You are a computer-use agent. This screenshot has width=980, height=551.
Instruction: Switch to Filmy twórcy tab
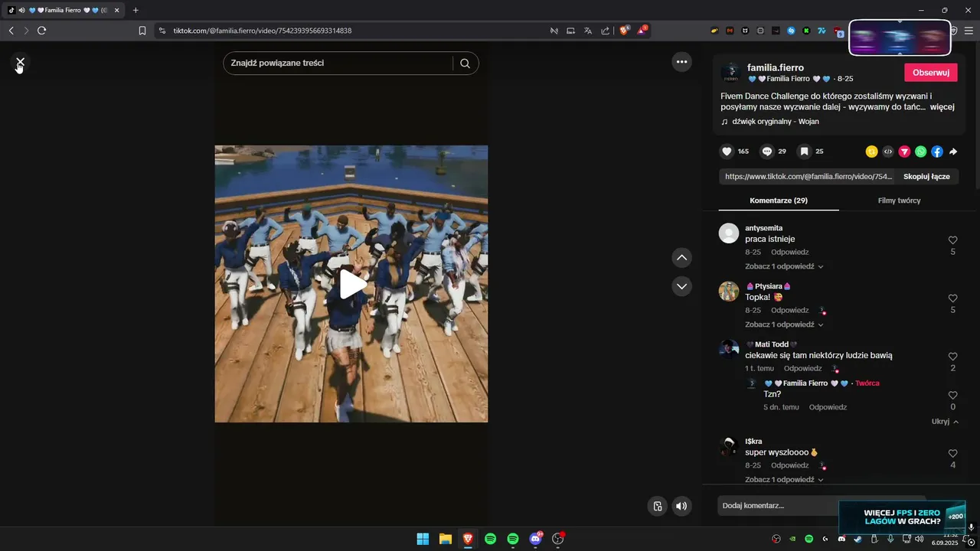click(x=899, y=201)
